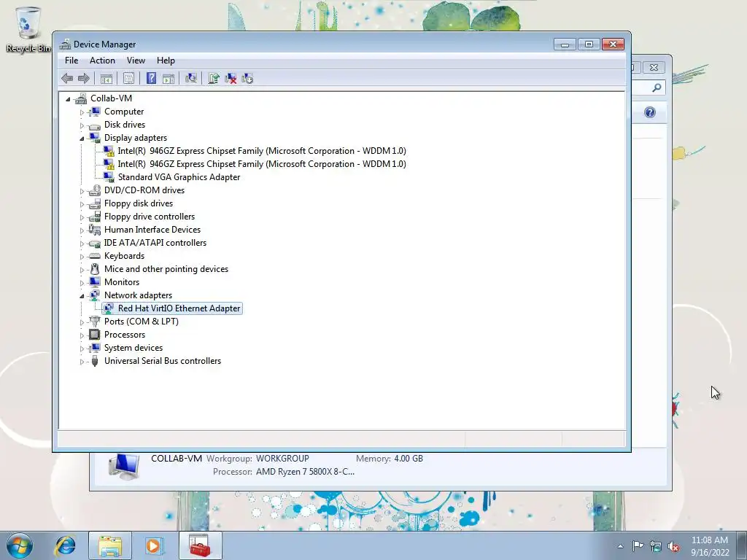Select Standard VGA Graphics Adapter
Image resolution: width=747 pixels, height=560 pixels.
[x=179, y=177]
